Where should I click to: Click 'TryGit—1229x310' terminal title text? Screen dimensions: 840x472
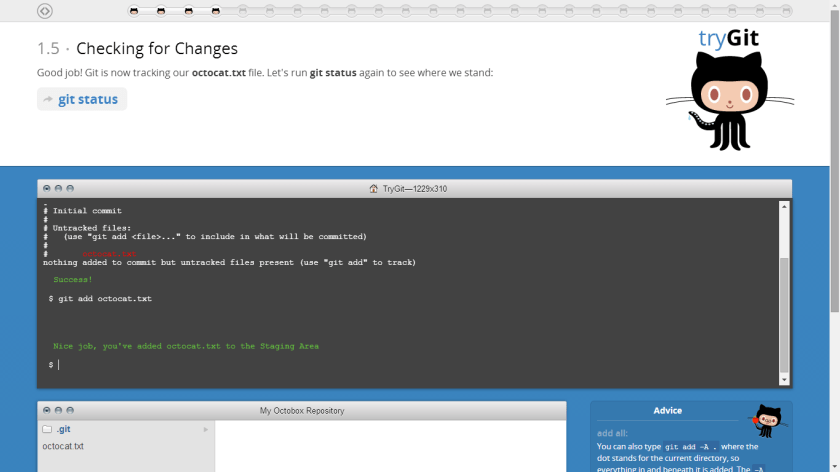[415, 189]
